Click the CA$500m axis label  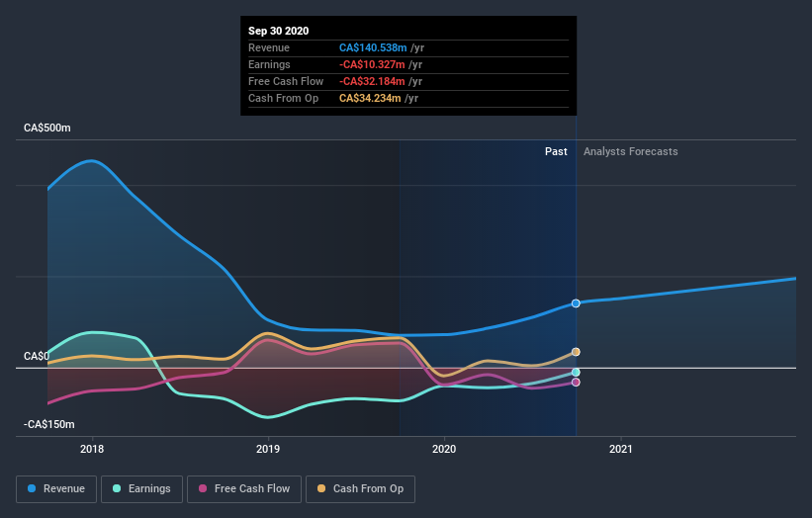(x=47, y=128)
